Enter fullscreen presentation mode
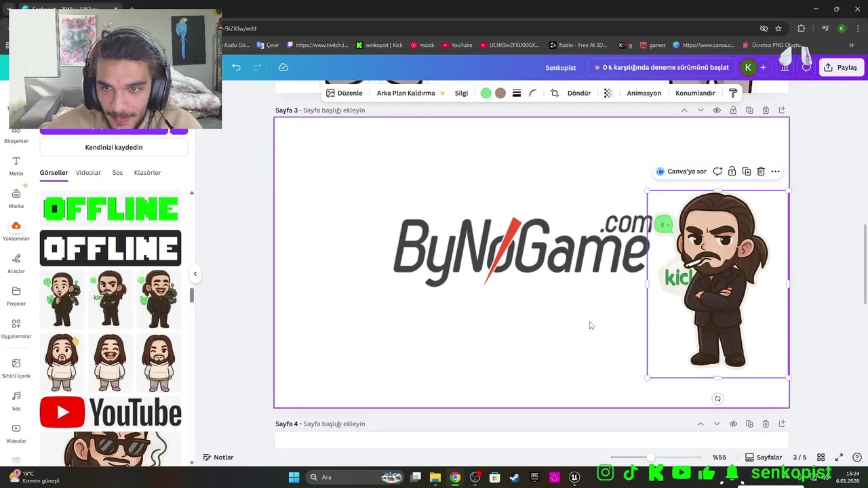The height and width of the screenshot is (488, 868). click(839, 457)
